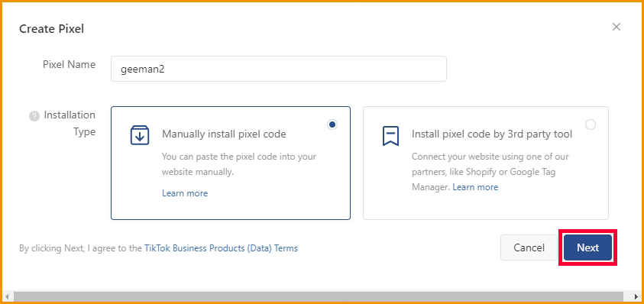Select the Manually install pixel code radio
644x304 pixels.
[332, 125]
